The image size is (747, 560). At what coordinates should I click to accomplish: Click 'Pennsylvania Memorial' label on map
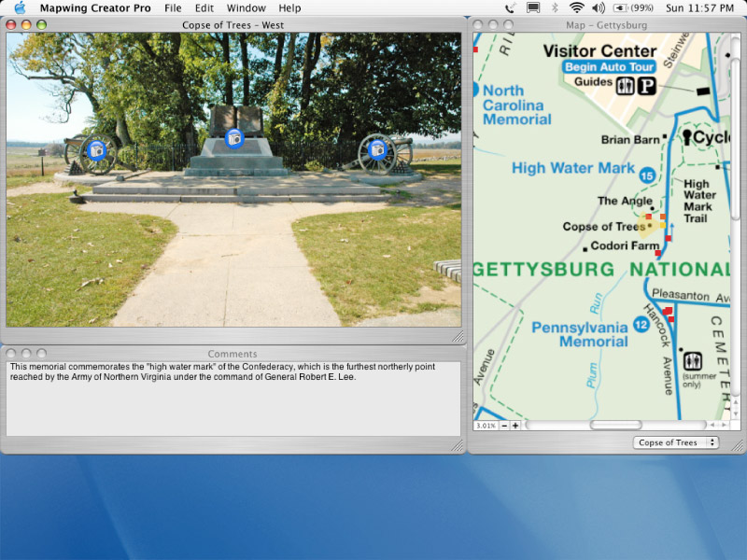click(580, 334)
